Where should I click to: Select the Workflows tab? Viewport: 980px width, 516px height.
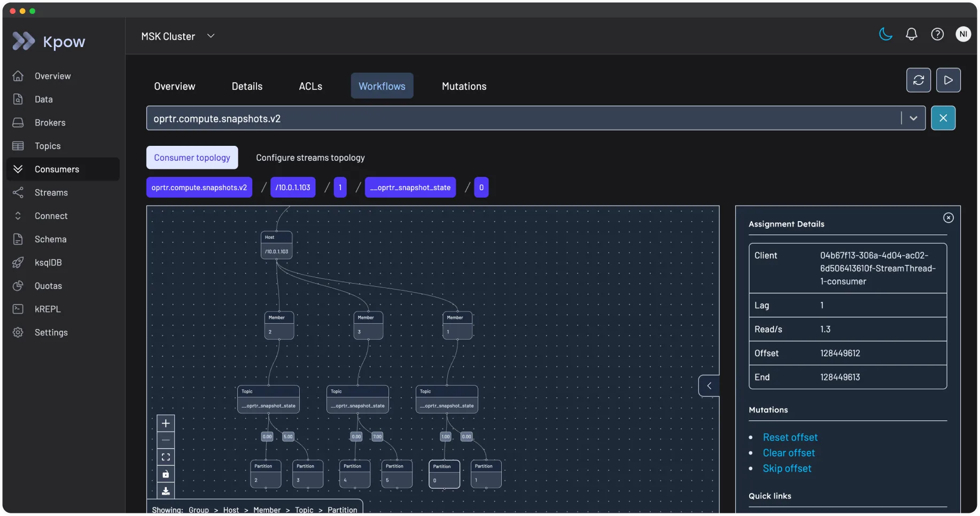[382, 86]
